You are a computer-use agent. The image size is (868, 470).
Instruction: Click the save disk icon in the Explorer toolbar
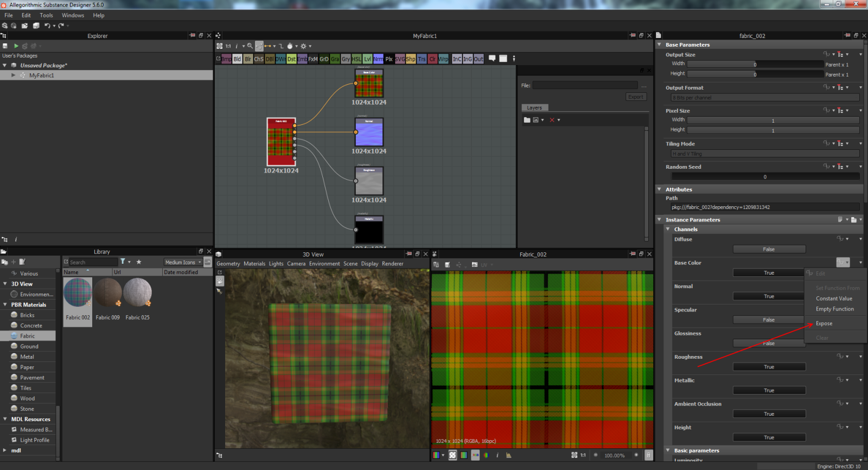click(x=5, y=46)
